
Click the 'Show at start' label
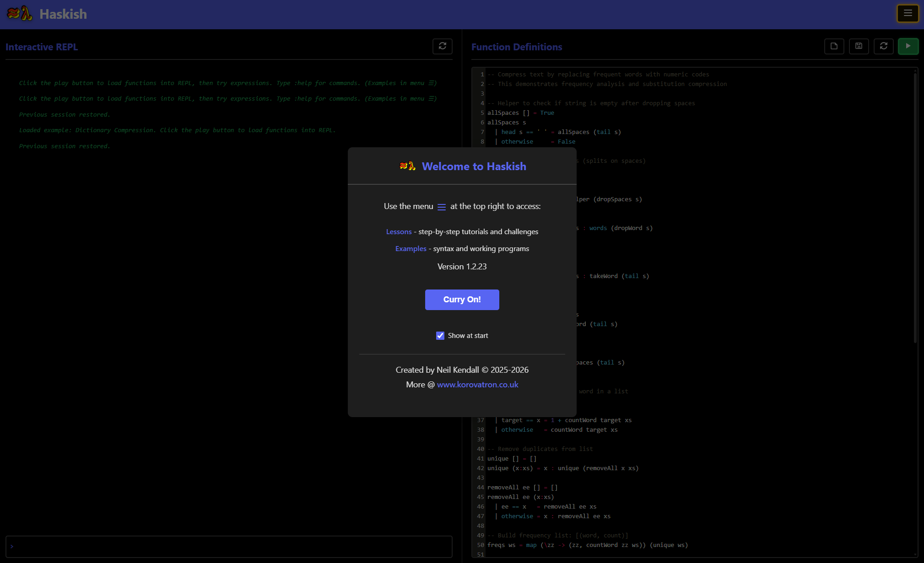coord(468,336)
